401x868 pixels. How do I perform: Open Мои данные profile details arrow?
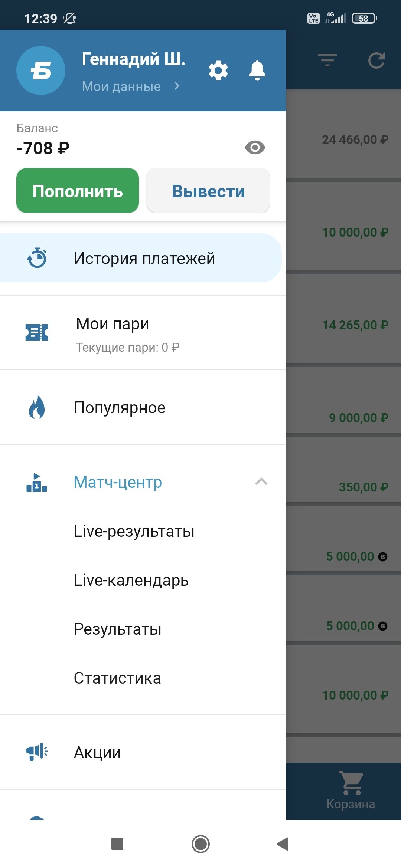[x=177, y=86]
